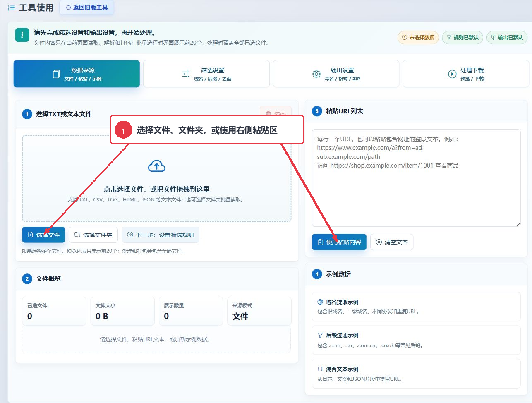Screen dimensions: 532x403
Task: Click the 未选择数据 status badge
Action: tap(418, 37)
